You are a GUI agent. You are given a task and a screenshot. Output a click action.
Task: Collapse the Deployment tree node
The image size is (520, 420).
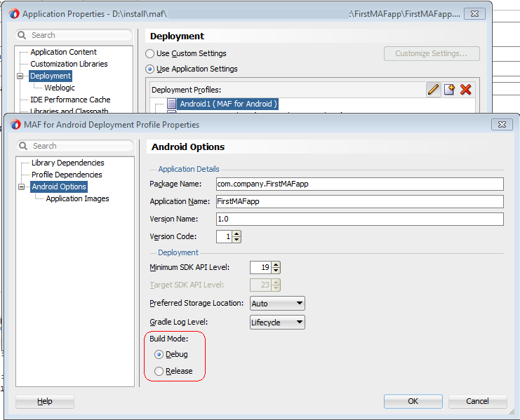[20, 76]
